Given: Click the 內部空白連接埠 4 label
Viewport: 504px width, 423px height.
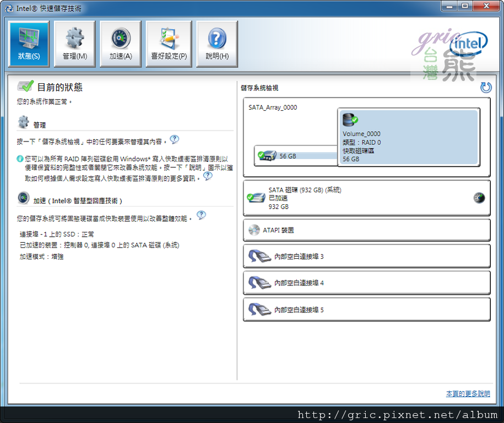Looking at the screenshot, I should click(299, 283).
